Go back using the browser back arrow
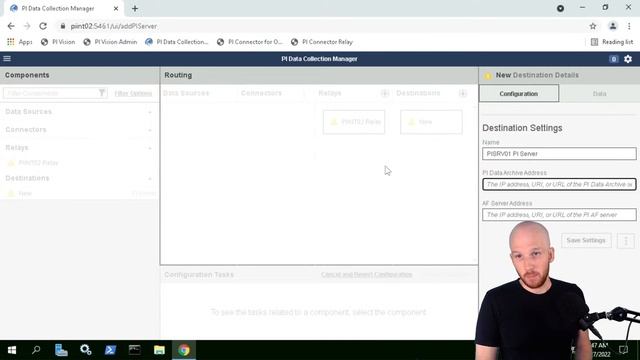Viewport: 640px width, 360px height. 11,26
